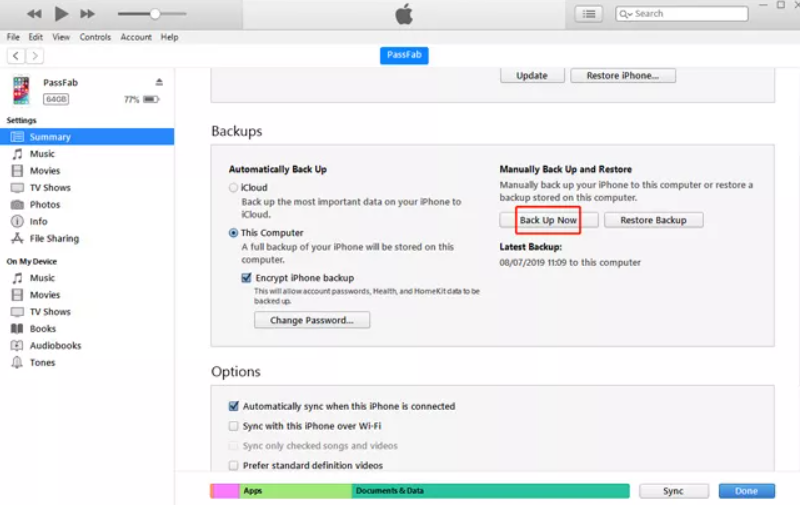Open Photos in the Settings sidebar

(44, 205)
